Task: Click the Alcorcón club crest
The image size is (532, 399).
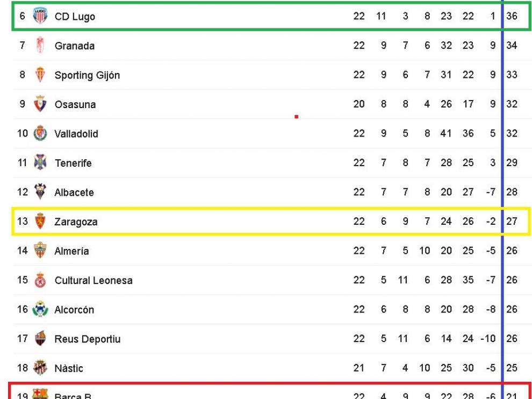Action: pos(40,309)
